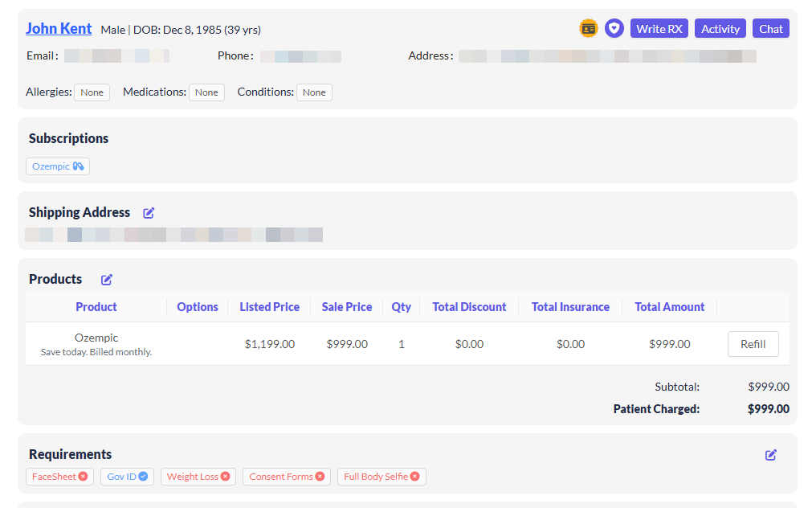Viewport: 812px width, 508px height.
Task: Click the Refill button for Ozempic
Action: (x=753, y=344)
